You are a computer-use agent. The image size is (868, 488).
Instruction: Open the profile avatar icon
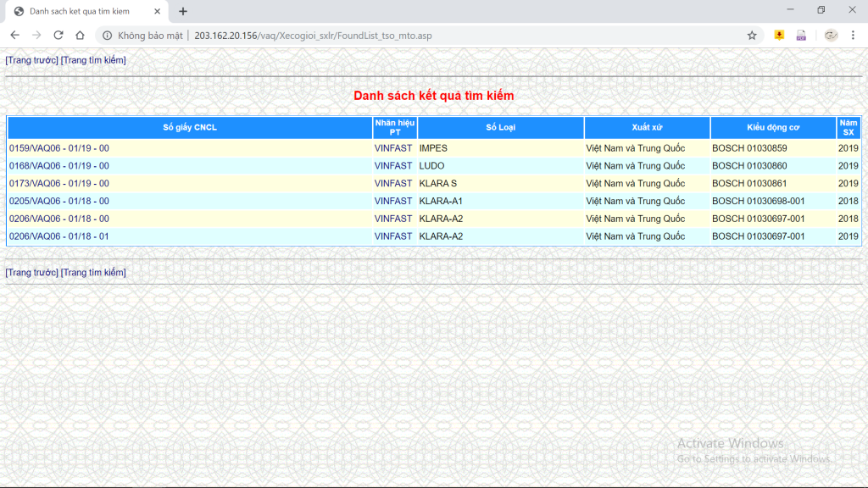tap(831, 36)
